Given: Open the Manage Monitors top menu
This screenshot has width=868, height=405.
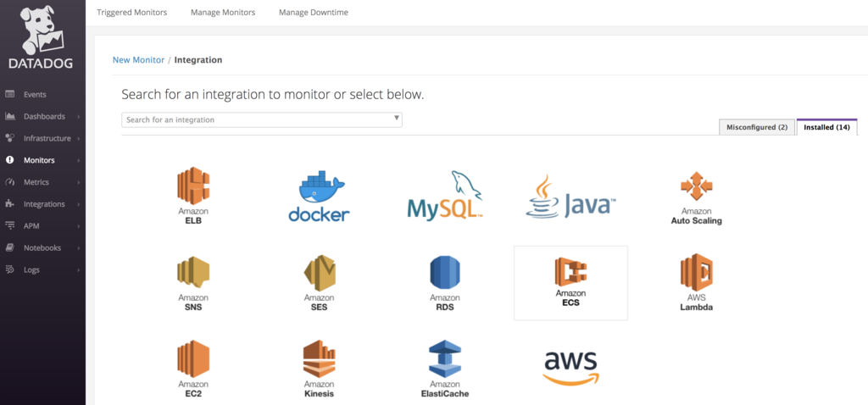Looking at the screenshot, I should (223, 12).
